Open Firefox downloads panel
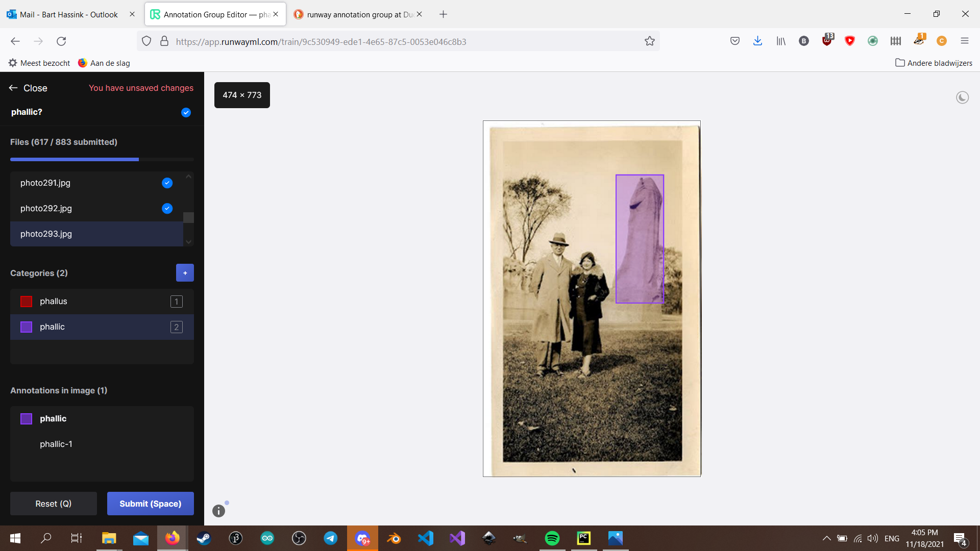980x551 pixels. pos(757,41)
